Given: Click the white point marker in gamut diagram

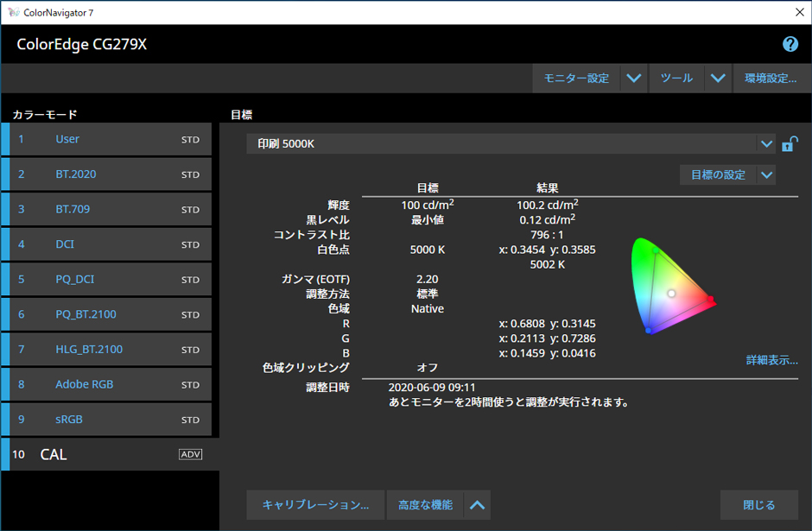Looking at the screenshot, I should point(672,294).
